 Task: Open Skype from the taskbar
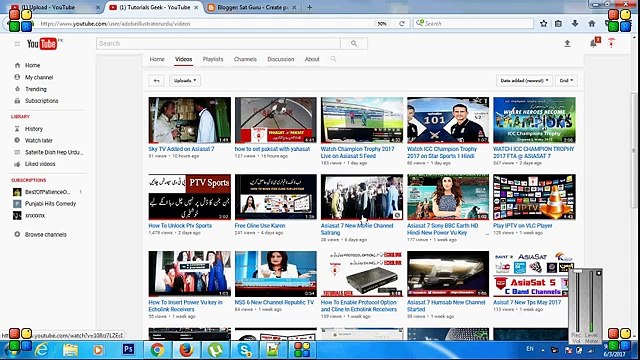point(244,350)
